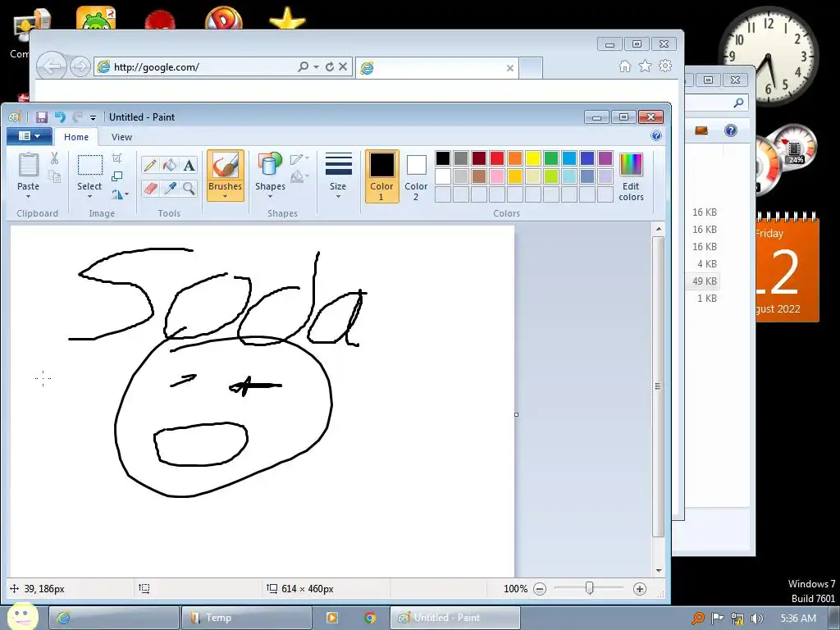Select Color 1 foreground box
The height and width of the screenshot is (630, 840).
click(x=381, y=176)
